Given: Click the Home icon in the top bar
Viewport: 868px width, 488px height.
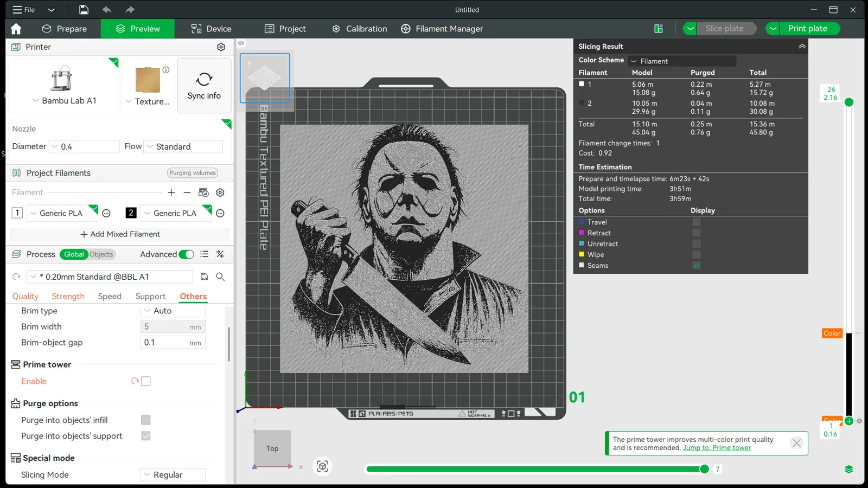Looking at the screenshot, I should coord(16,29).
